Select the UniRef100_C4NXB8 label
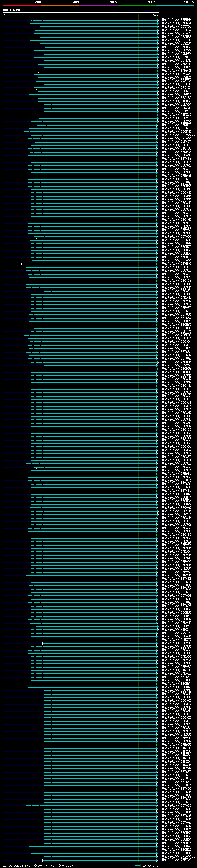Screen dimensions: 197x868 tap(177, 748)
